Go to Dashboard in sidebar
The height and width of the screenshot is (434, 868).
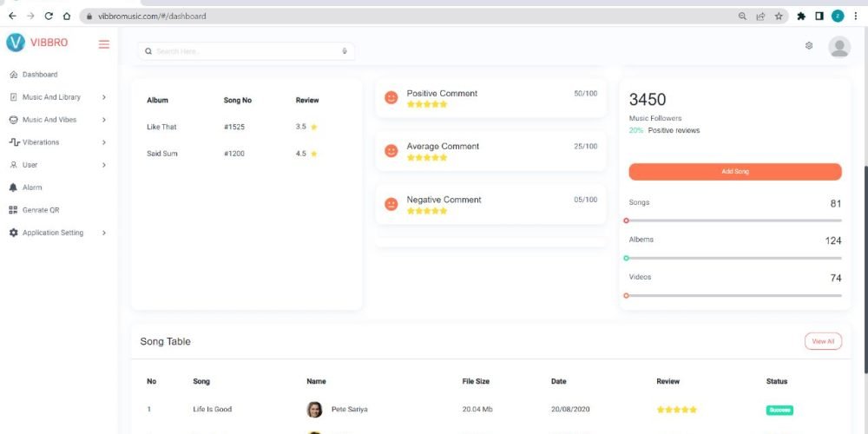(39, 75)
